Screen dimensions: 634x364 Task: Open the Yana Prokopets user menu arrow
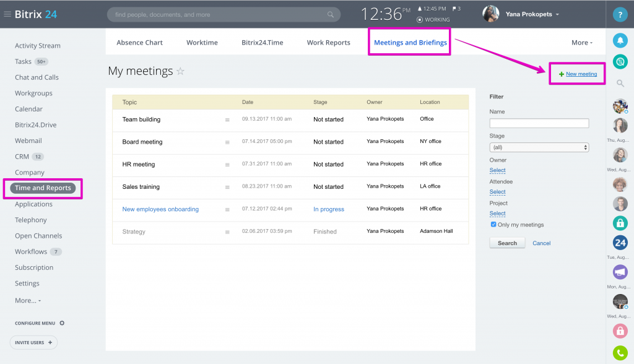coord(558,15)
